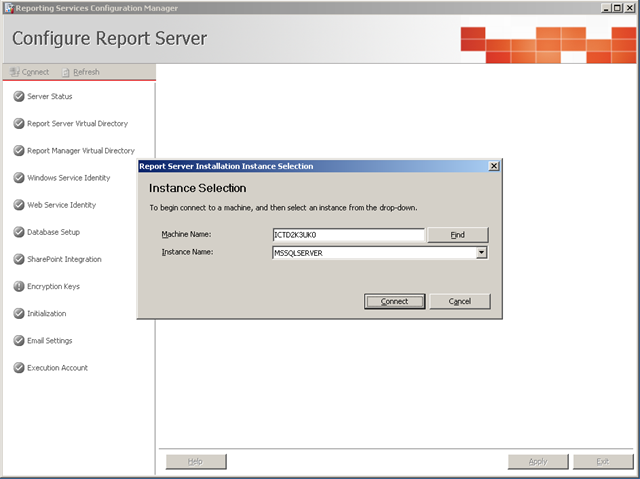Select Report Manager Virtual Directory in sidebar
The height and width of the screenshot is (479, 640).
pos(80,151)
